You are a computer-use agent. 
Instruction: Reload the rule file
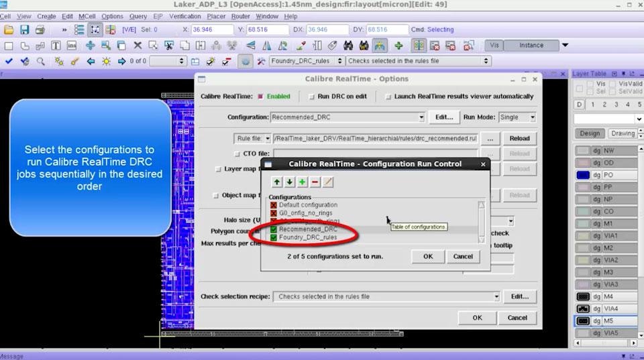coord(519,139)
